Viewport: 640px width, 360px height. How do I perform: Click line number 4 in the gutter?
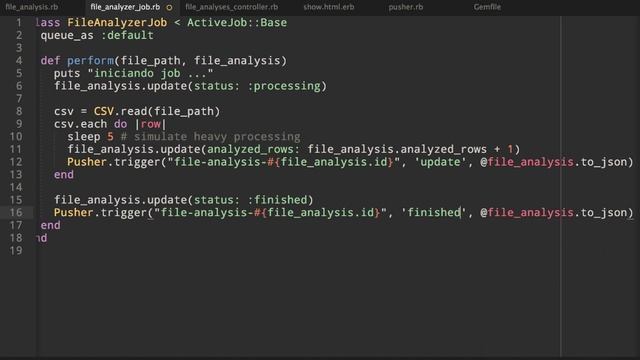[x=19, y=60]
